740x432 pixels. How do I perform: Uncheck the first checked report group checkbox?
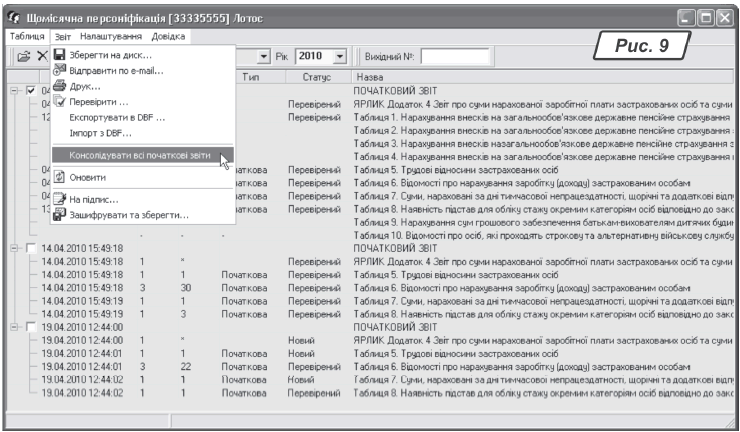(x=31, y=91)
